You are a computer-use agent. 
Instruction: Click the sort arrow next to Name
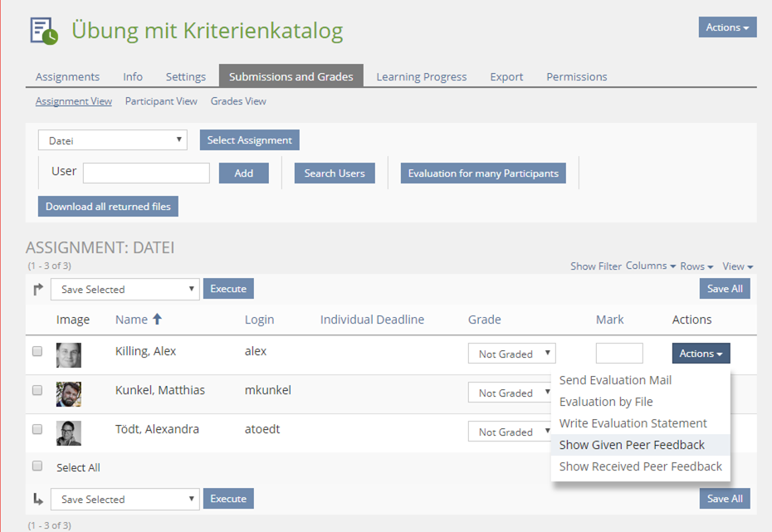point(157,320)
